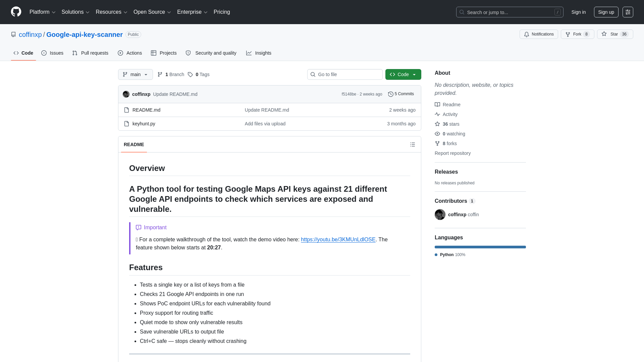Click 0 Tags link
This screenshot has height=362, width=644.
click(199, 74)
